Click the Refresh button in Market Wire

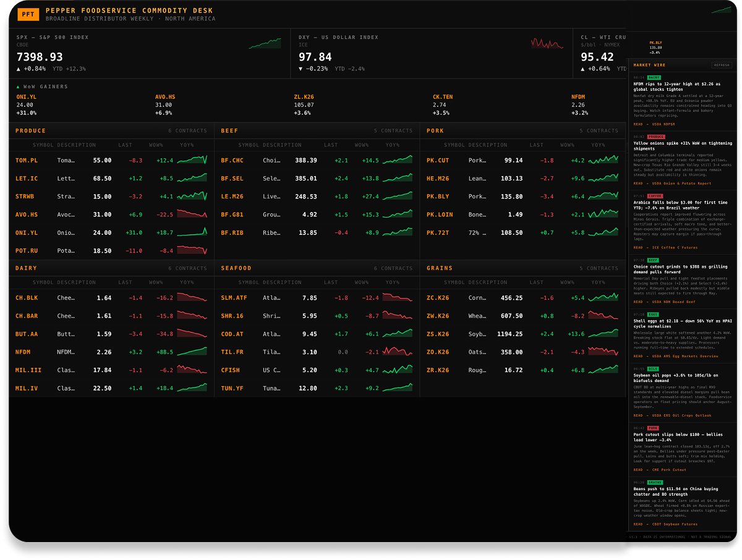(722, 65)
